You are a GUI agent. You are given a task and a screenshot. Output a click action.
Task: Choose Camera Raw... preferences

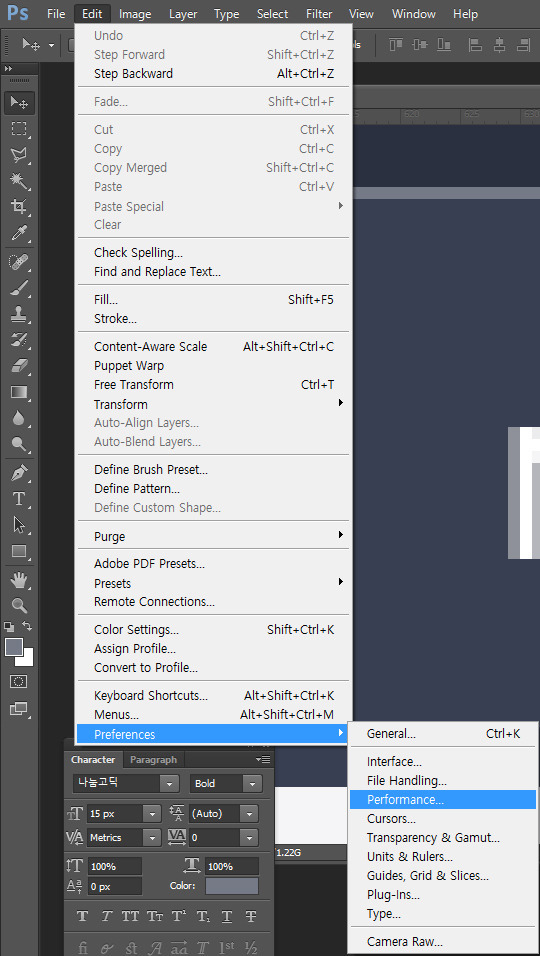(443, 942)
